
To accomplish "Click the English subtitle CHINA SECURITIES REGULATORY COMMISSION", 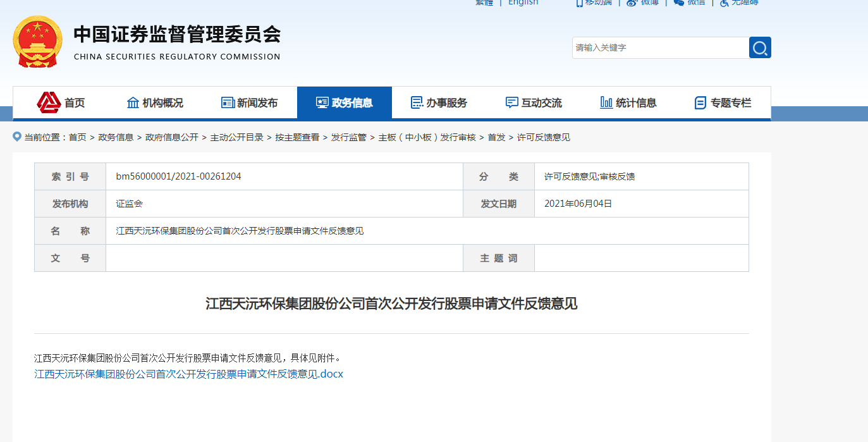I will (177, 57).
